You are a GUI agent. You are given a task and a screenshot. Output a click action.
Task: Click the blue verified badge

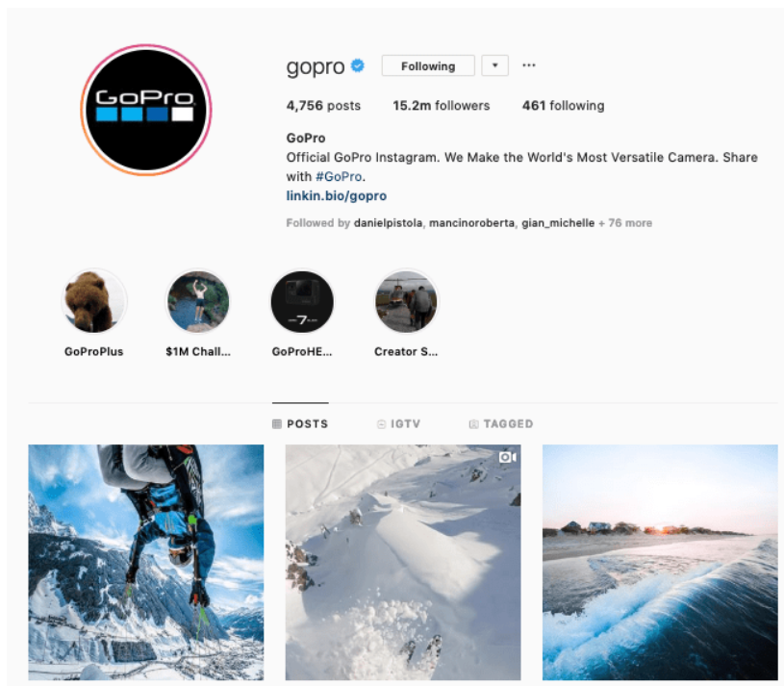point(358,65)
